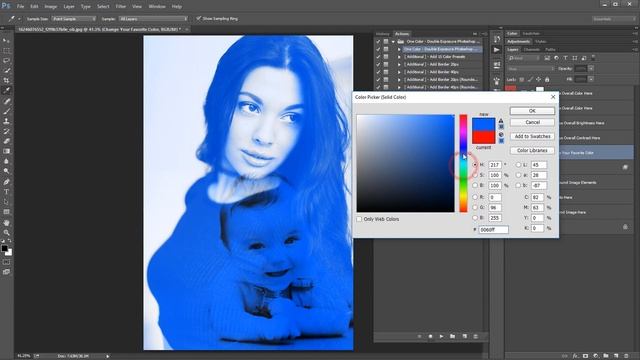Click the foreground color swatch in toolbar

pyautogui.click(x=4, y=248)
